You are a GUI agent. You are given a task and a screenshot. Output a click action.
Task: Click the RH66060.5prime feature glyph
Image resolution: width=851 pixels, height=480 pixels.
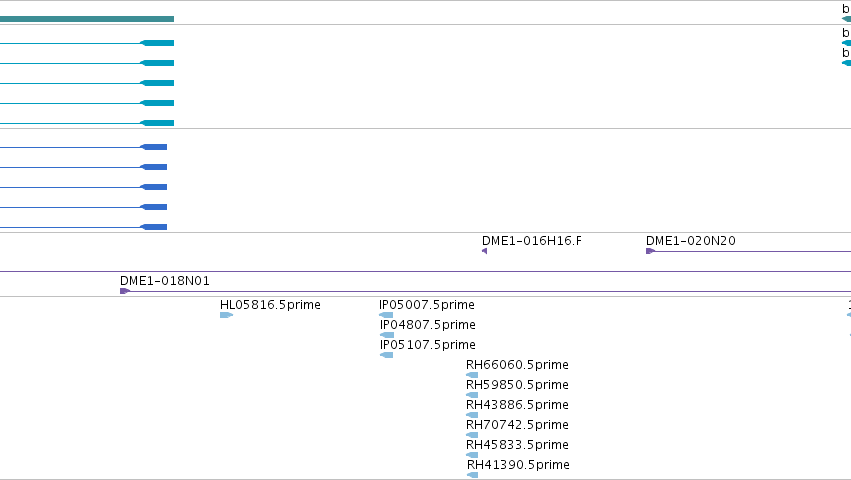tap(472, 375)
